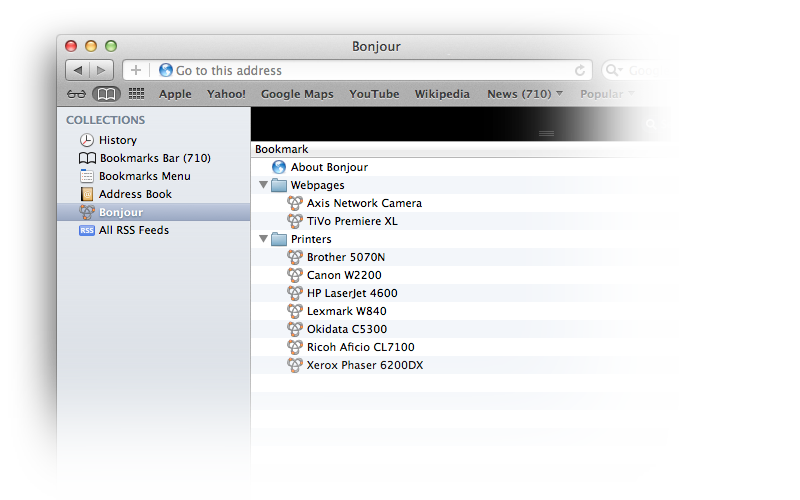Select TiVo Premiere XL entry

pyautogui.click(x=352, y=221)
